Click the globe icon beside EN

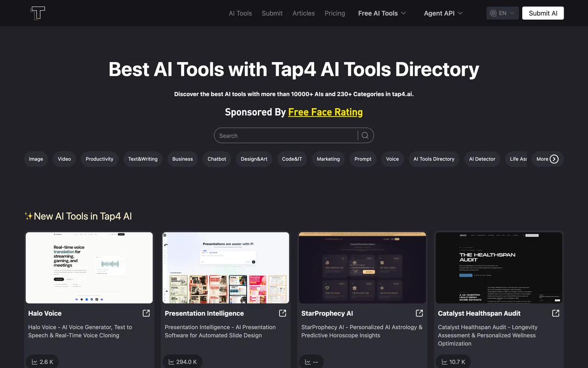493,13
